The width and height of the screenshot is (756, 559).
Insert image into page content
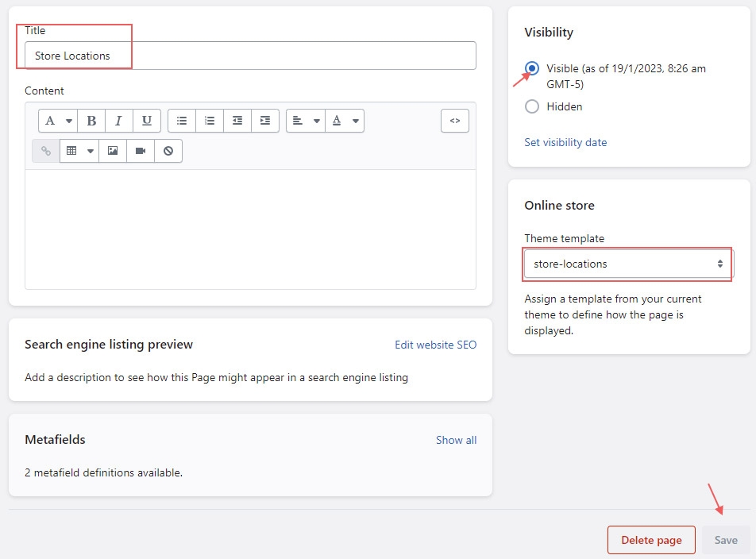[x=113, y=151]
